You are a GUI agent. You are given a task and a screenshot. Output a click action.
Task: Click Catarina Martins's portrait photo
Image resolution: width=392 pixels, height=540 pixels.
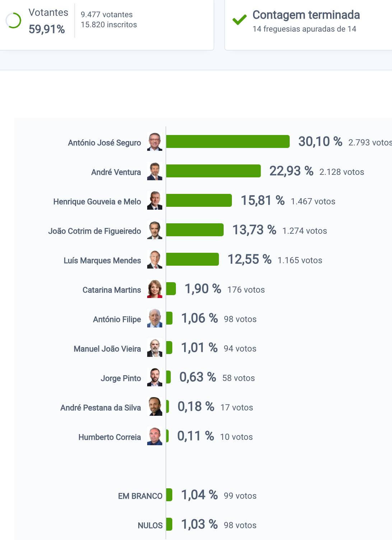coord(155,289)
